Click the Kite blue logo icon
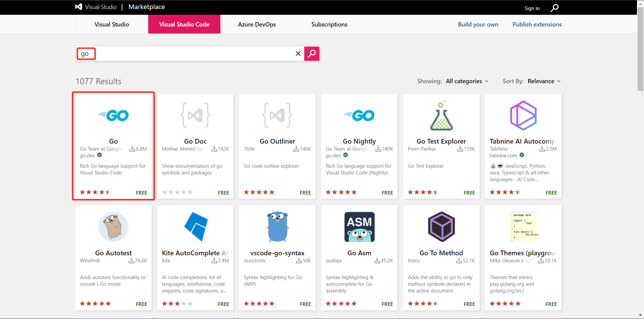This screenshot has height=319, width=644. pyautogui.click(x=196, y=227)
